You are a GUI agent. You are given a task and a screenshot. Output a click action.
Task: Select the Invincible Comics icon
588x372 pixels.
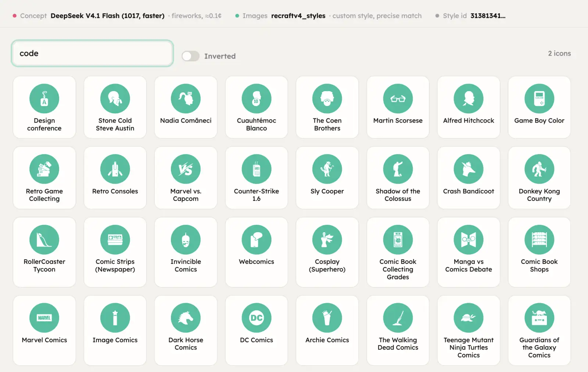(x=186, y=240)
